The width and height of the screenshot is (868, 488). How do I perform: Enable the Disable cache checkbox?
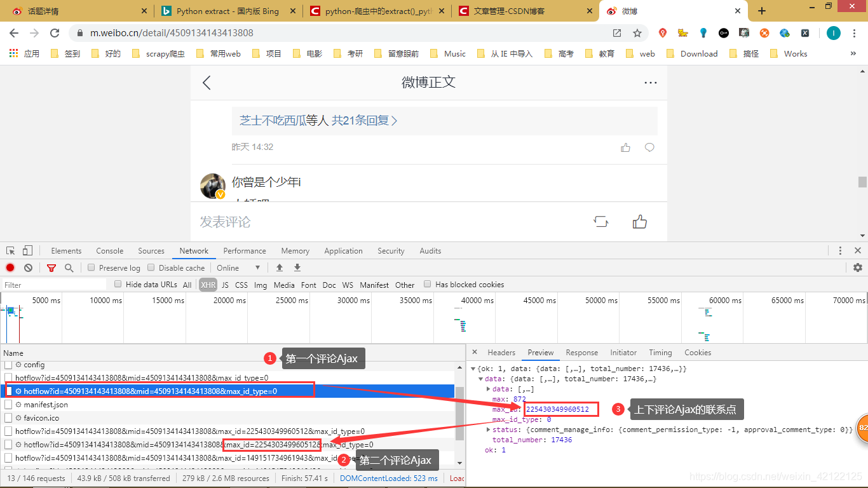coord(150,268)
